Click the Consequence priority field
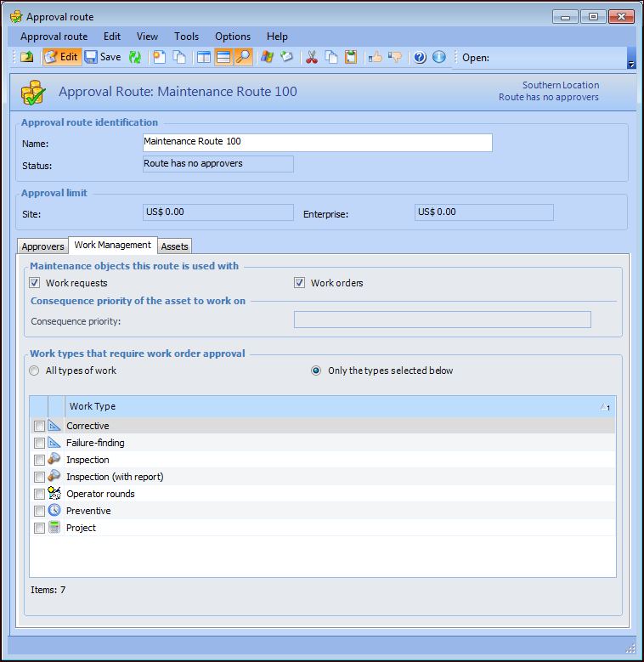The width and height of the screenshot is (644, 662). 443,320
